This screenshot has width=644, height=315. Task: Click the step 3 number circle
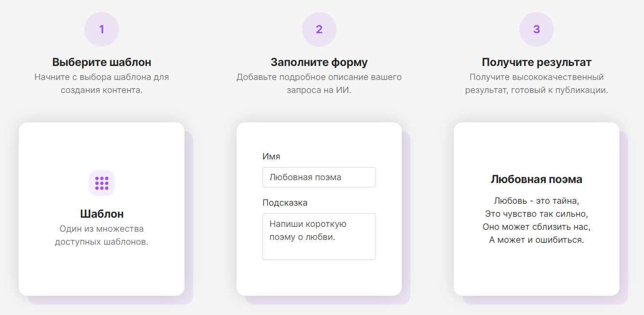click(537, 29)
